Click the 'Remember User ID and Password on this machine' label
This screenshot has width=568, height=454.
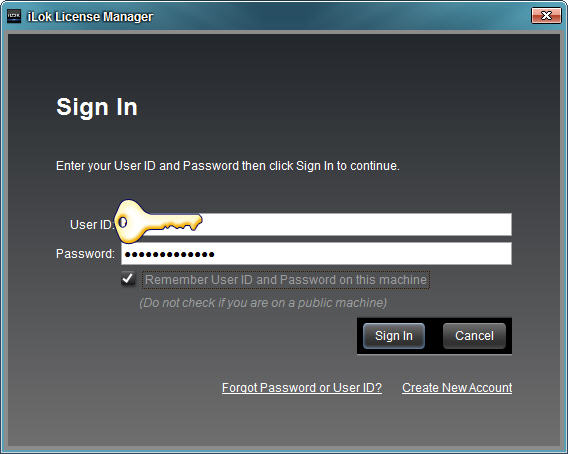(x=286, y=280)
